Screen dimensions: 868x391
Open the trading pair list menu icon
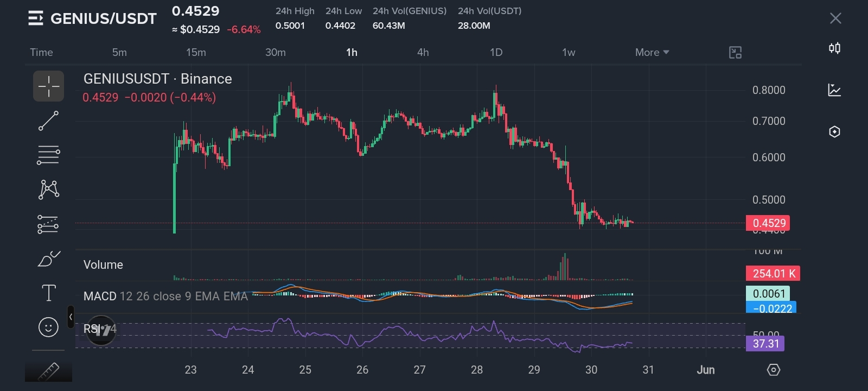click(x=36, y=18)
